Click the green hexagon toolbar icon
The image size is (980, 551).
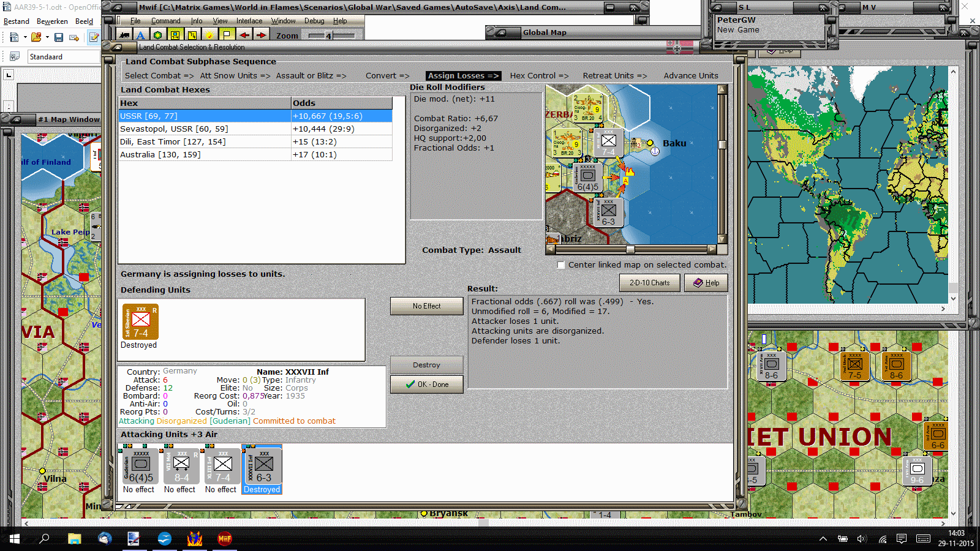[x=158, y=35]
